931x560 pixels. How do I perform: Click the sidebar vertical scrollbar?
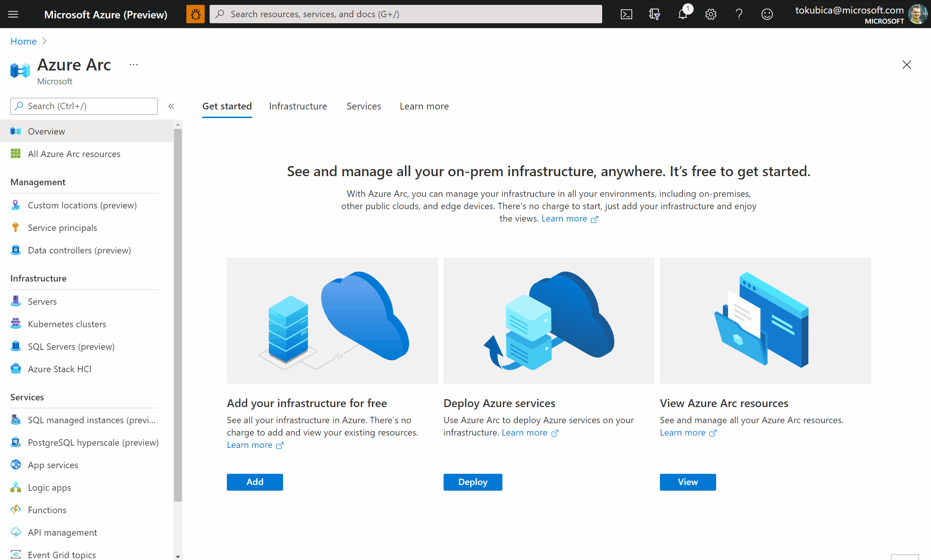(x=178, y=315)
